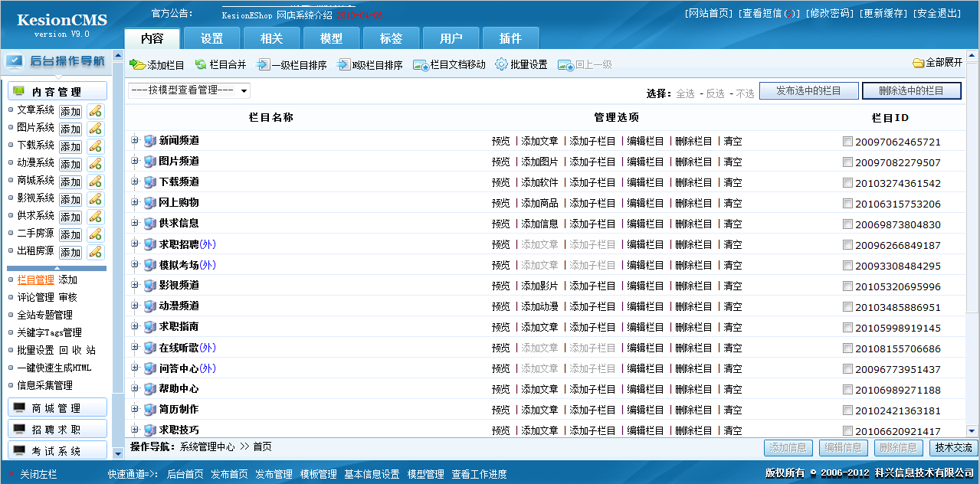
Task: Click the left sidebar scrollbar up arrow
Action: pyautogui.click(x=118, y=56)
